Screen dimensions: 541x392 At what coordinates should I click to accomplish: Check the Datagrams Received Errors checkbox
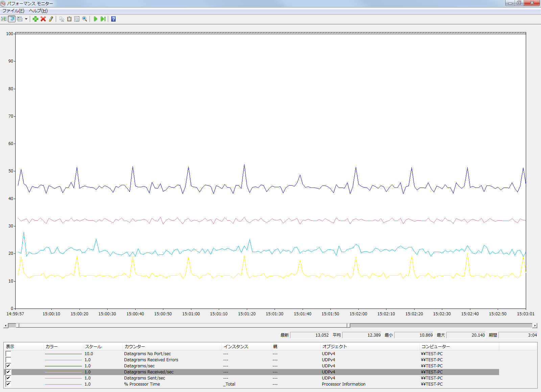(8, 360)
